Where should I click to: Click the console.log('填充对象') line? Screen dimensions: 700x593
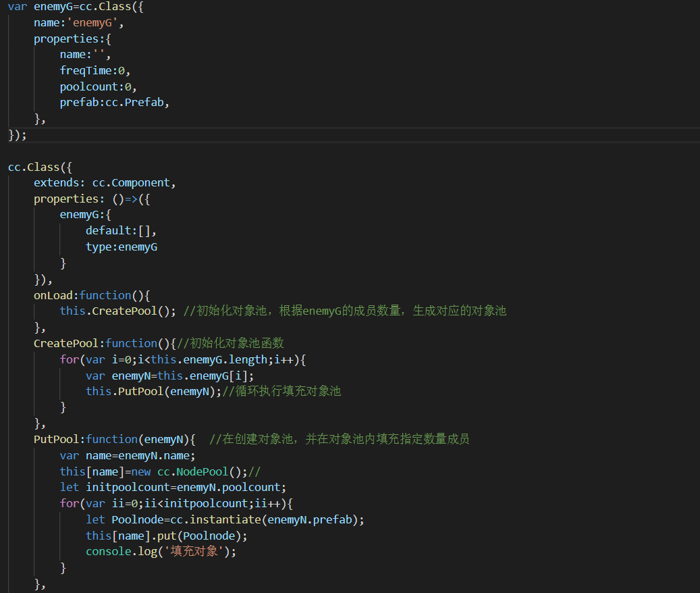(161, 552)
